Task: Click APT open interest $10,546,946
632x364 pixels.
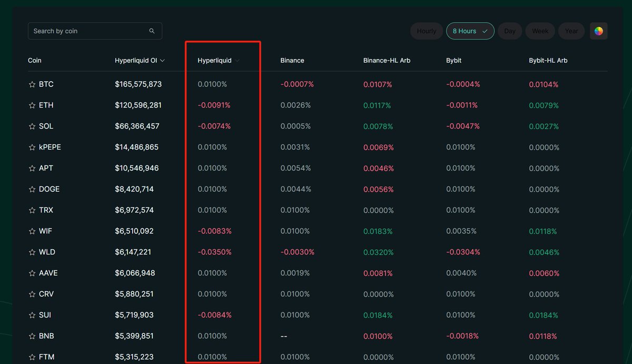Action: point(137,169)
